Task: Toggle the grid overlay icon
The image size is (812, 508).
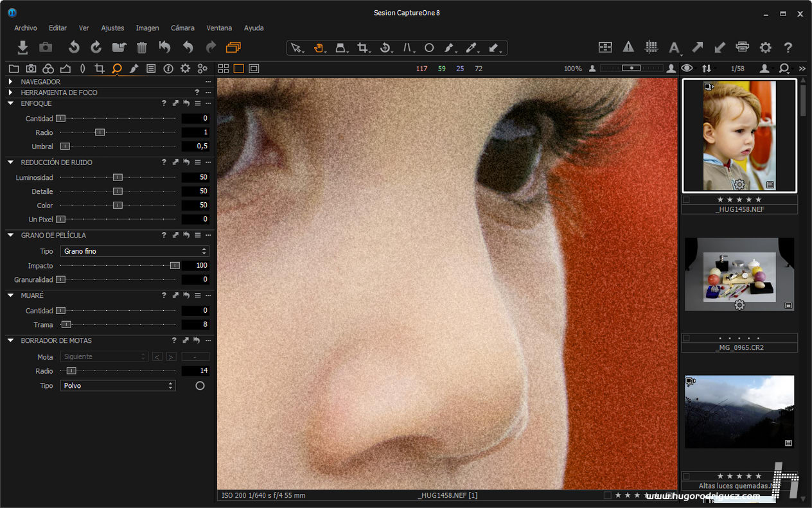Action: click(x=651, y=48)
